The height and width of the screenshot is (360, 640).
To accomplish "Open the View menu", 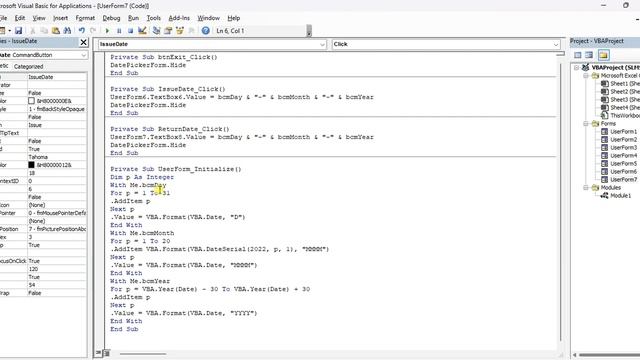I will coord(39,18).
